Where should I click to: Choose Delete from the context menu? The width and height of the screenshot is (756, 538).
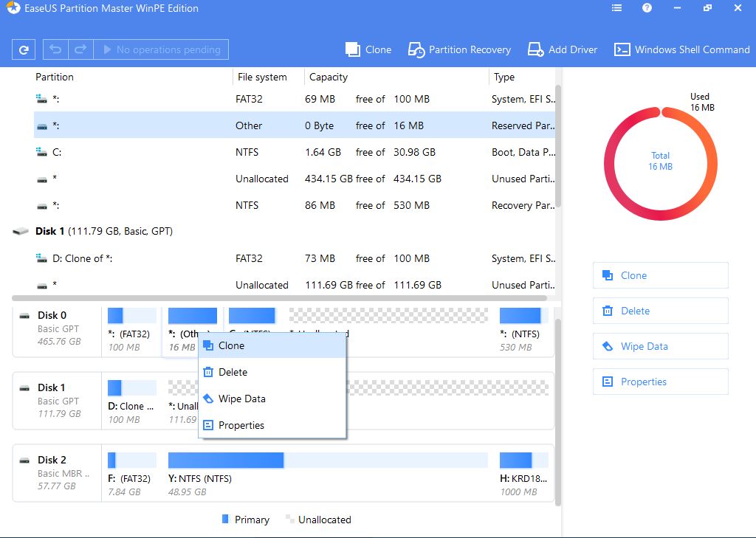(233, 372)
